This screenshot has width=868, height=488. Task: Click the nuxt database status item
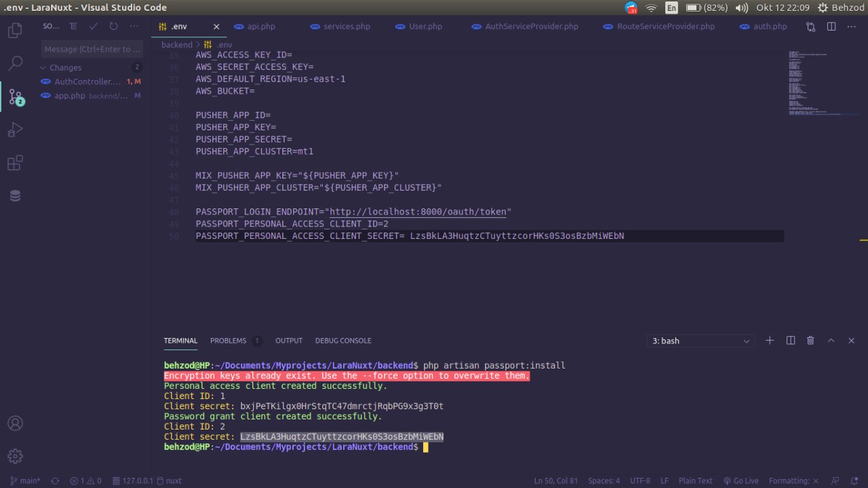click(x=169, y=481)
